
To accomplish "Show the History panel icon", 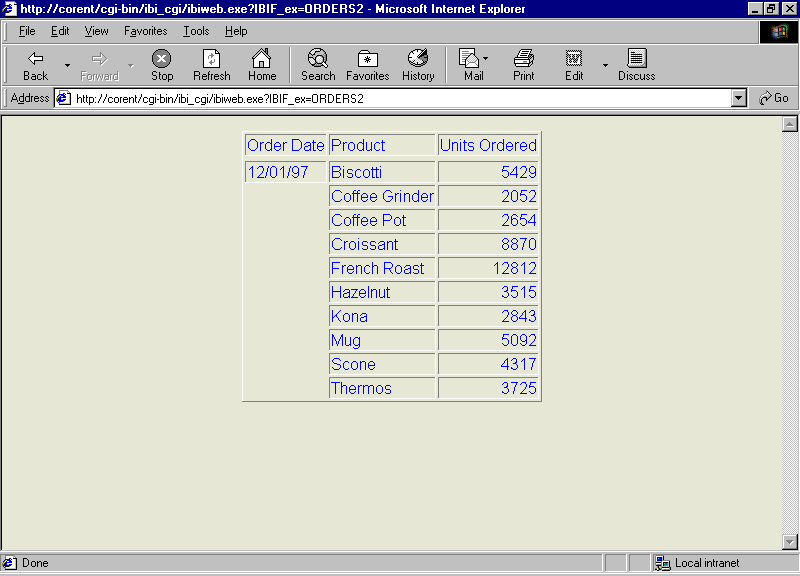I will coord(418,59).
